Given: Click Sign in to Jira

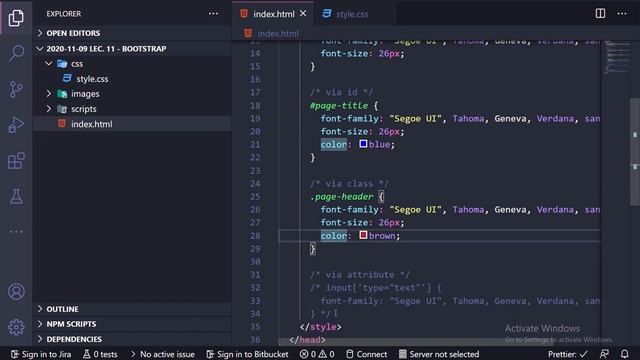Looking at the screenshot, I should coord(41,354).
